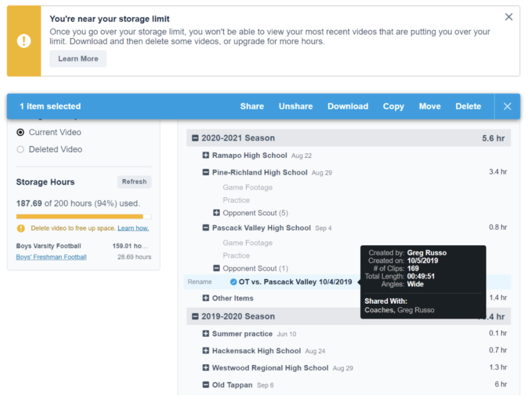Image resolution: width=532 pixels, height=405 pixels.
Task: Dismiss the storage limit warning banner
Action: coord(509,17)
